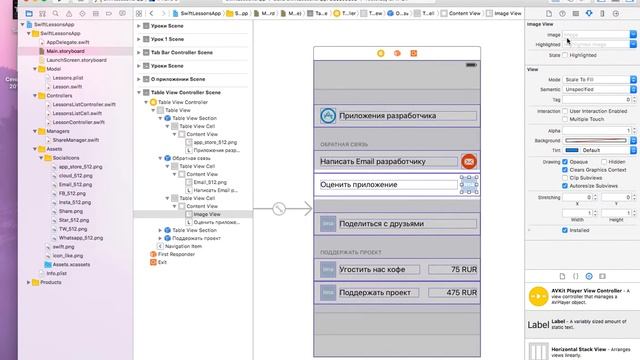Click Image View in the jump bar
This screenshot has width=640, height=360.
pyautogui.click(x=504, y=13)
